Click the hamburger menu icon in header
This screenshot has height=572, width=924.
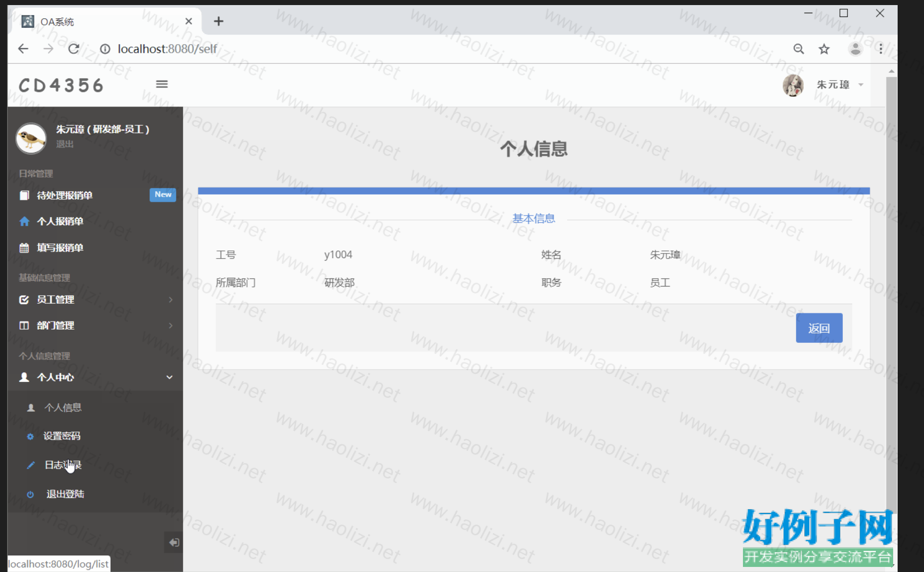pos(162,84)
